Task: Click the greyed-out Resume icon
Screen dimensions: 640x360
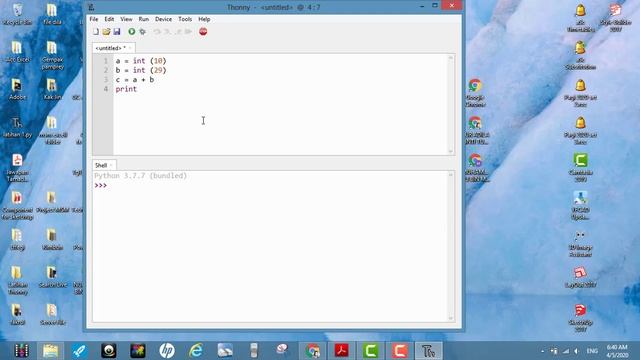Action: [188, 31]
